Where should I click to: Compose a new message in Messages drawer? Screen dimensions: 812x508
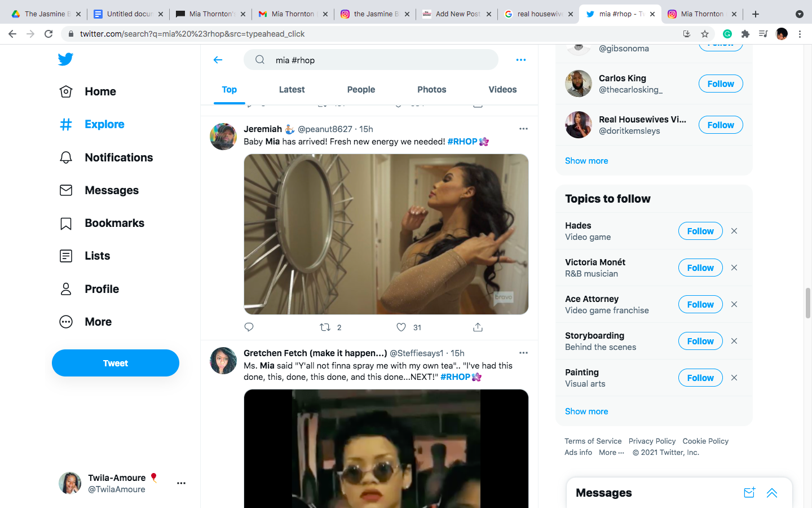tap(749, 493)
